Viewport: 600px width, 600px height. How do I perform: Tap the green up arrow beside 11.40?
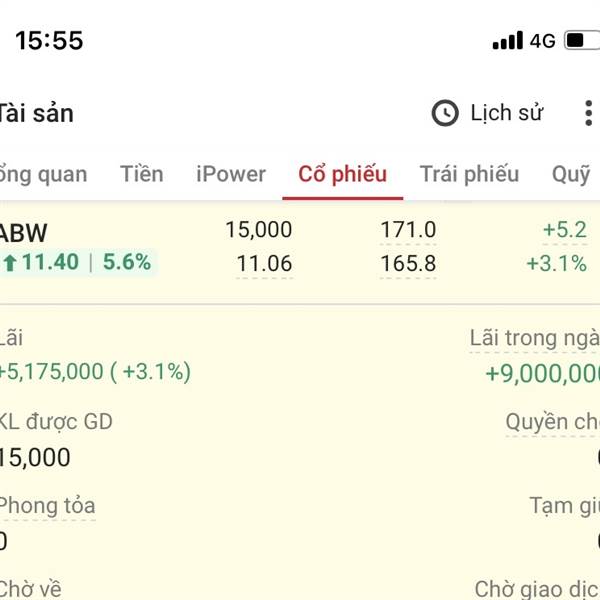coord(10,263)
